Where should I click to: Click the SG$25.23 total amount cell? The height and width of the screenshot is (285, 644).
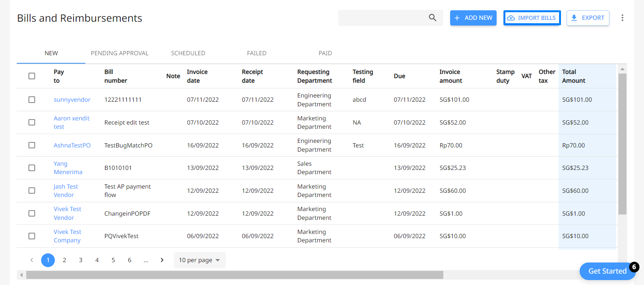pos(575,168)
